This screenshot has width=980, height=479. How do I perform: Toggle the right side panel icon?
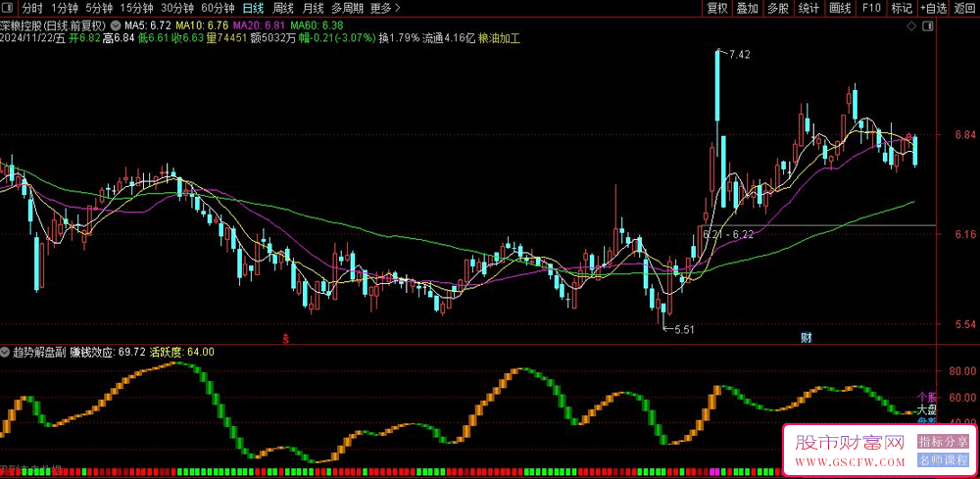click(927, 26)
